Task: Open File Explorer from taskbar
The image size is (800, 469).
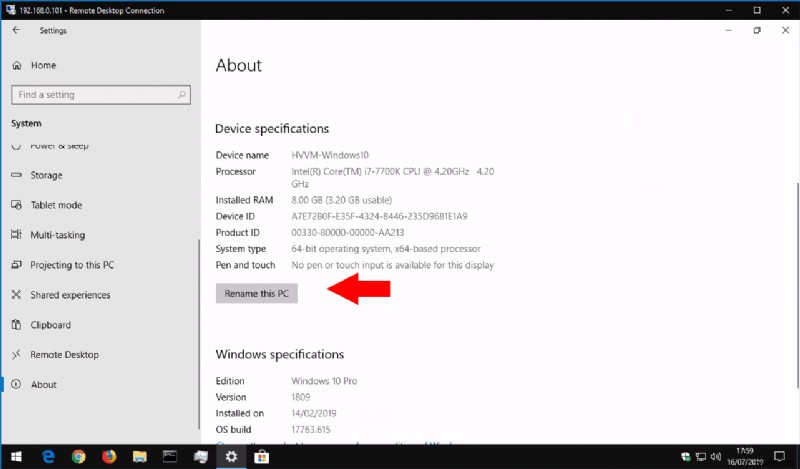Action: pyautogui.click(x=139, y=457)
